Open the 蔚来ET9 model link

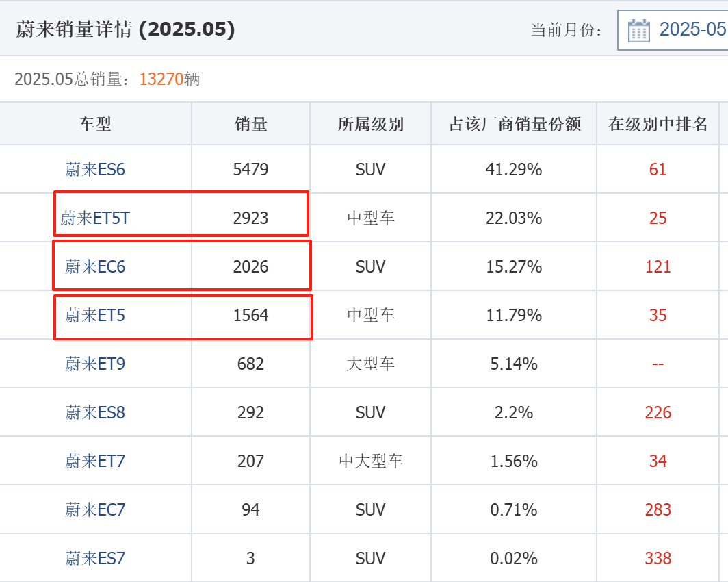pos(95,364)
